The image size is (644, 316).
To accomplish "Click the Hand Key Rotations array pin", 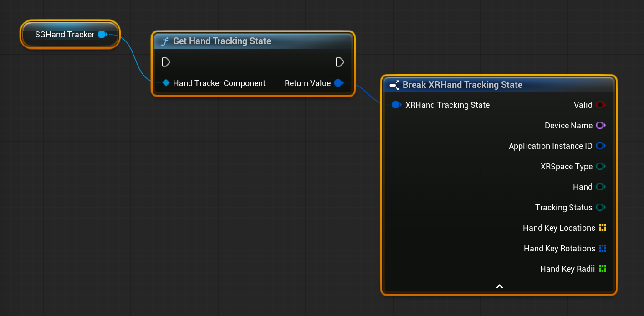I will click(x=602, y=248).
